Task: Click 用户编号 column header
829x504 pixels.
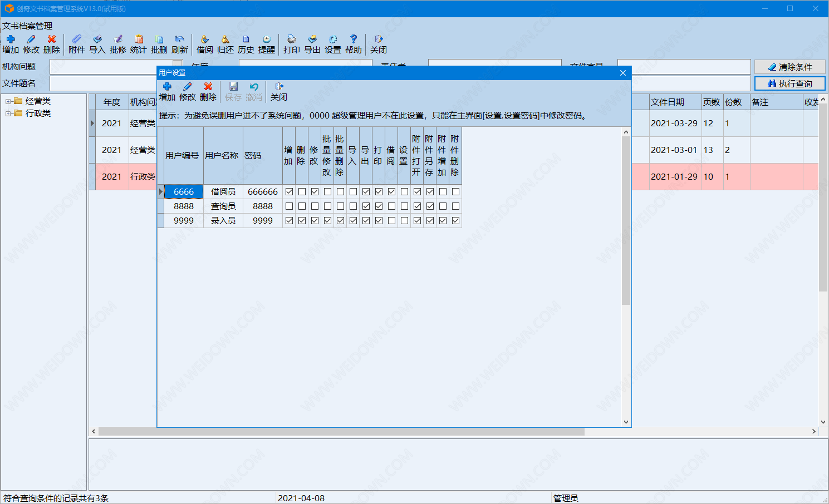Action: click(x=184, y=156)
